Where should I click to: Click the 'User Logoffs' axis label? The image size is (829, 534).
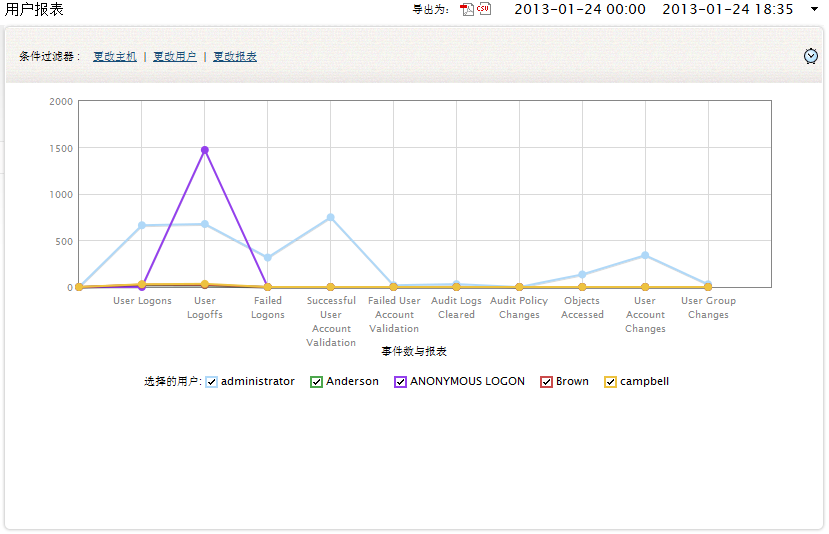tap(205, 308)
